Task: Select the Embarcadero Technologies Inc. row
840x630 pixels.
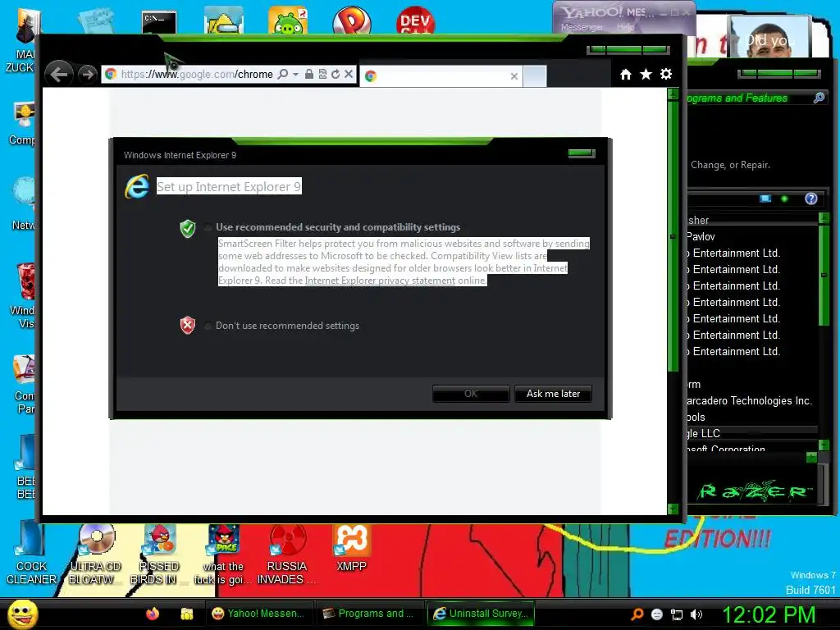Action: point(752,400)
